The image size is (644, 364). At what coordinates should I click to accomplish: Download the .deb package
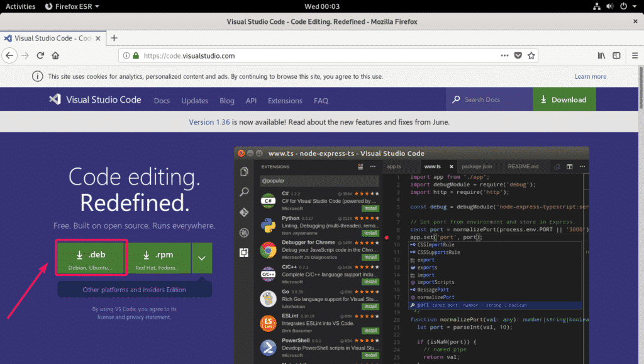click(x=92, y=259)
